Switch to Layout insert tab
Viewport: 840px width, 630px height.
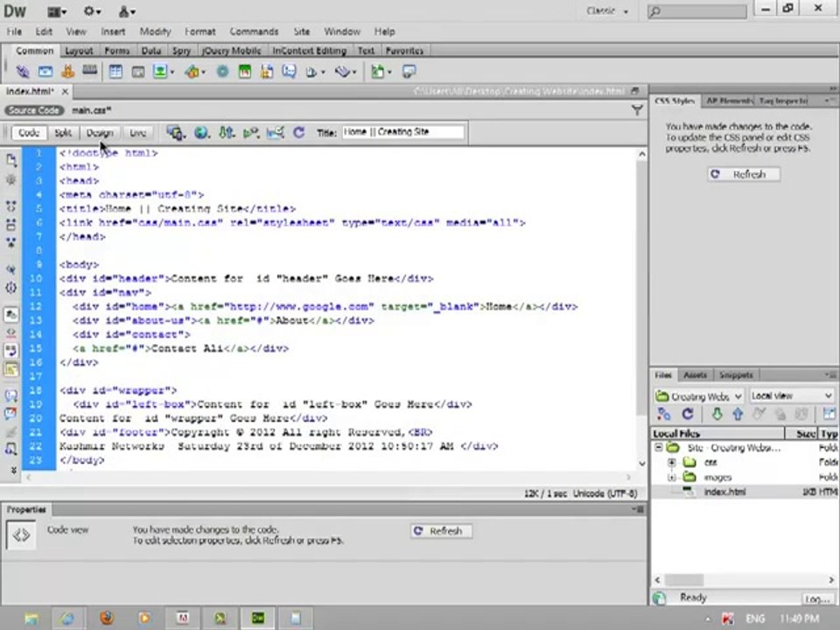tap(79, 51)
